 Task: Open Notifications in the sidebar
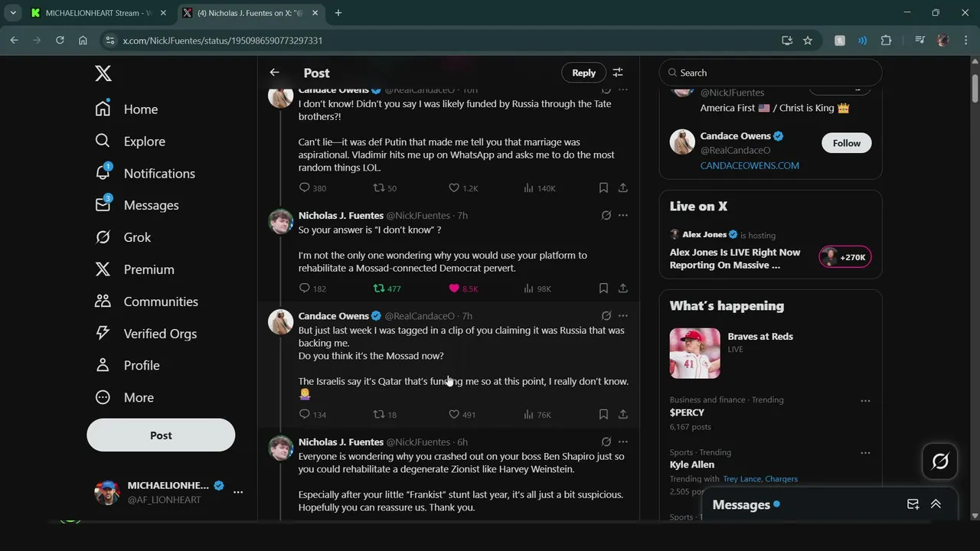click(145, 174)
